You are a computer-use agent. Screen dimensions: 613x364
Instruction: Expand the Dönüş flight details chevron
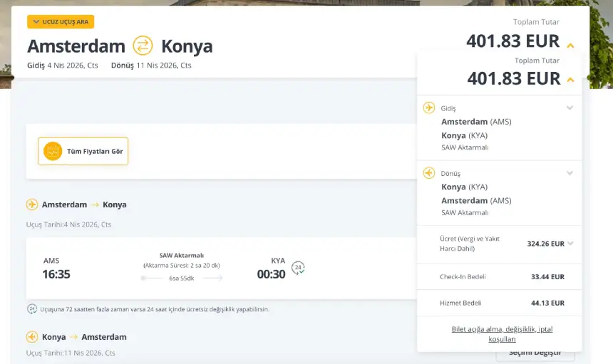[570, 173]
